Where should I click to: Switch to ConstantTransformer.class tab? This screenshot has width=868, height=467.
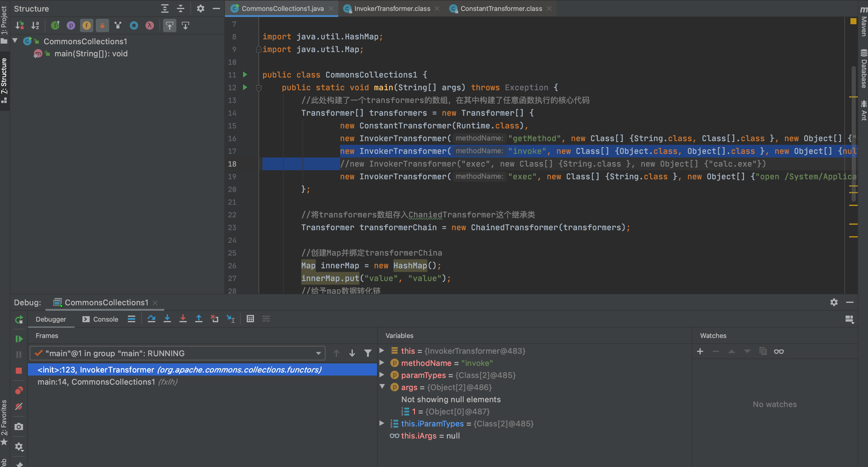(x=501, y=8)
